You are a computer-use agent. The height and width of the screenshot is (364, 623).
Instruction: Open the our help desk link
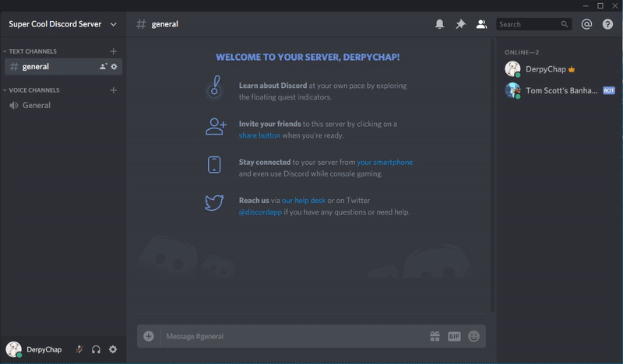click(304, 201)
